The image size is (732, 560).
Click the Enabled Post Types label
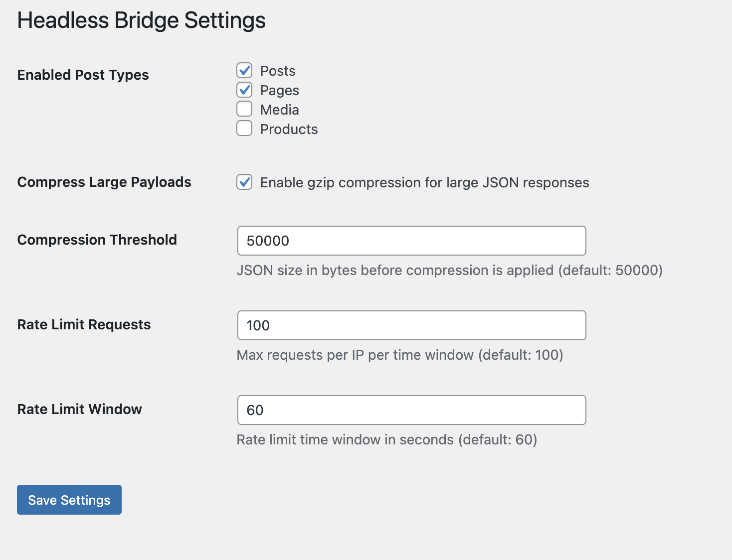click(x=83, y=75)
